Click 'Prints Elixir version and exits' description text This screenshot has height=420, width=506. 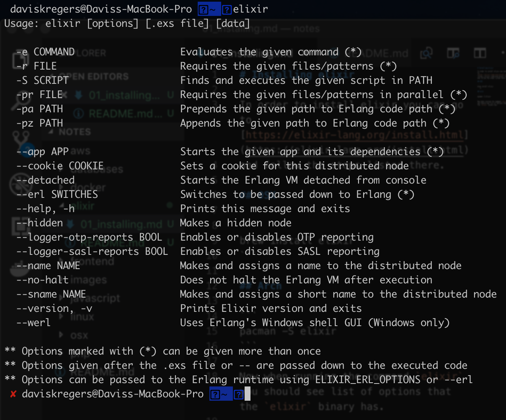point(271,309)
